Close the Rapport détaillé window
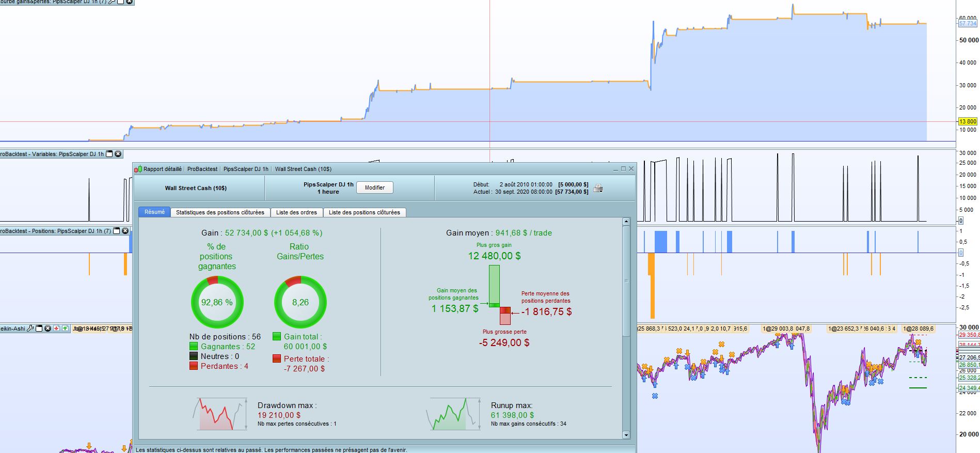This screenshot has height=453, width=980. point(631,169)
